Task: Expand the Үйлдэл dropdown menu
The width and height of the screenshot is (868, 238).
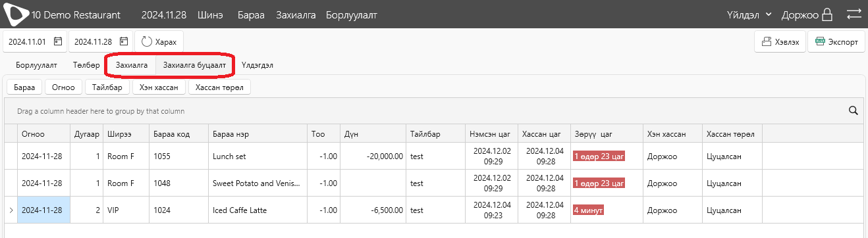Action: click(x=749, y=14)
